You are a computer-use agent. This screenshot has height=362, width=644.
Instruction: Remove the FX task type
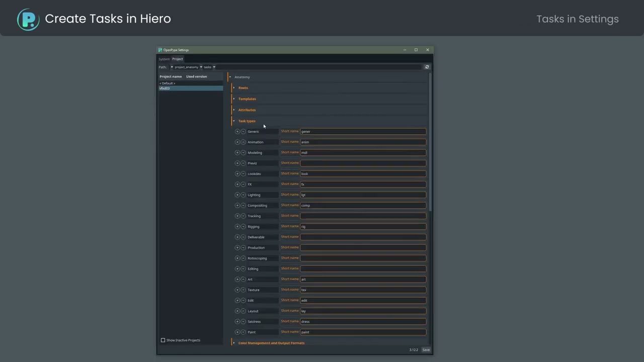tap(243, 184)
